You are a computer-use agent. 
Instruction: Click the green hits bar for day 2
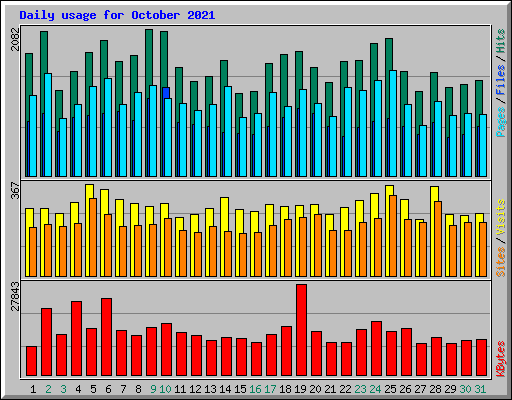pos(44,52)
